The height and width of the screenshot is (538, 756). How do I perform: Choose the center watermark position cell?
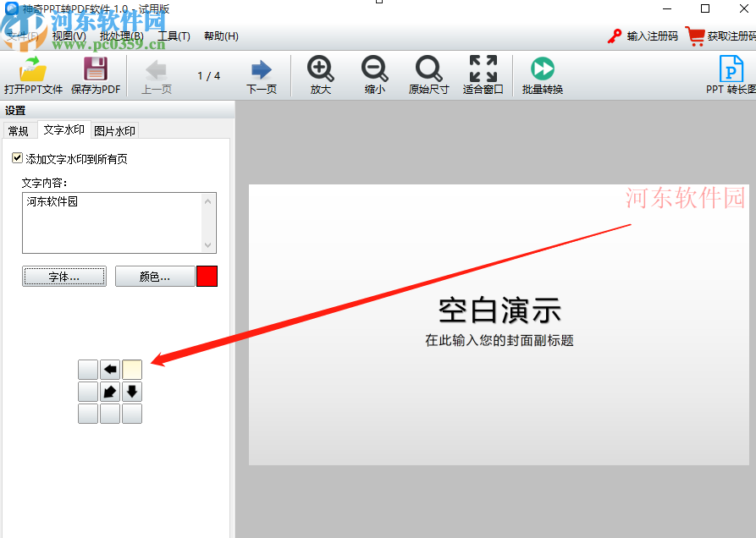[x=110, y=392]
